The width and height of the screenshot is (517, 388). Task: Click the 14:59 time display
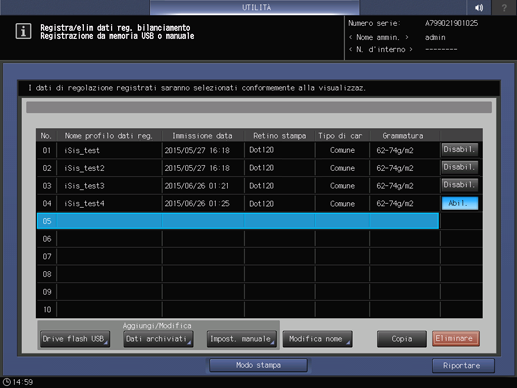pos(23,382)
